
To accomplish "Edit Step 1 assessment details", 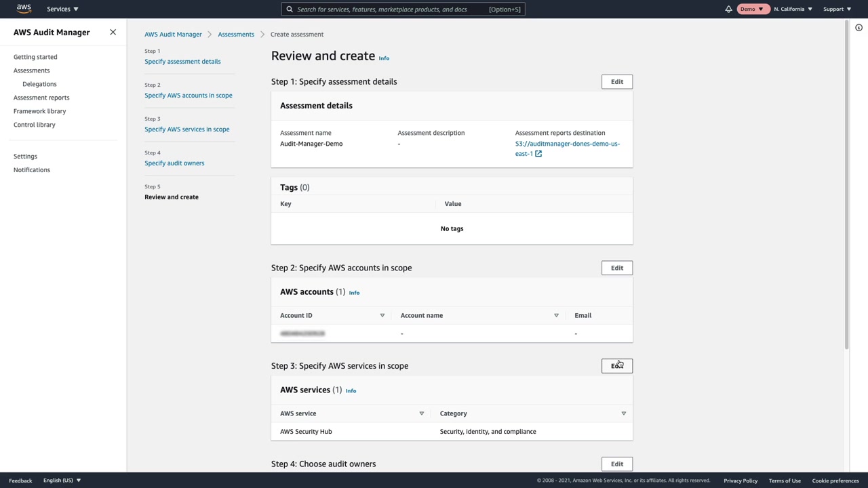I will point(616,82).
